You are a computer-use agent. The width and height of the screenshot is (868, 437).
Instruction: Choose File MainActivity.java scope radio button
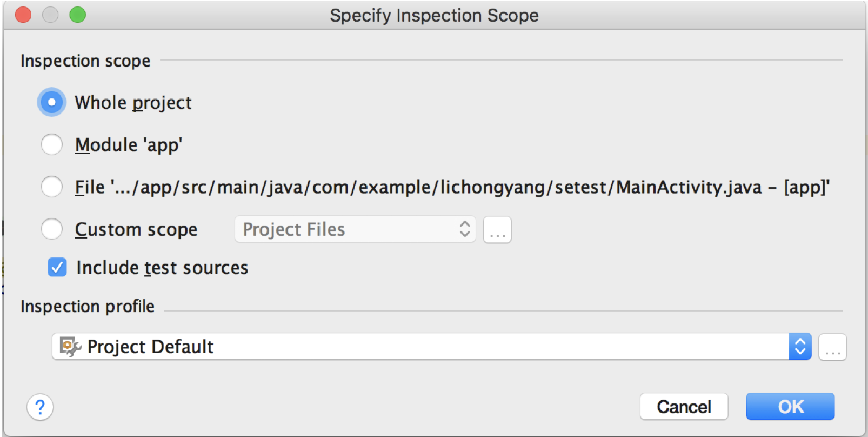[52, 187]
